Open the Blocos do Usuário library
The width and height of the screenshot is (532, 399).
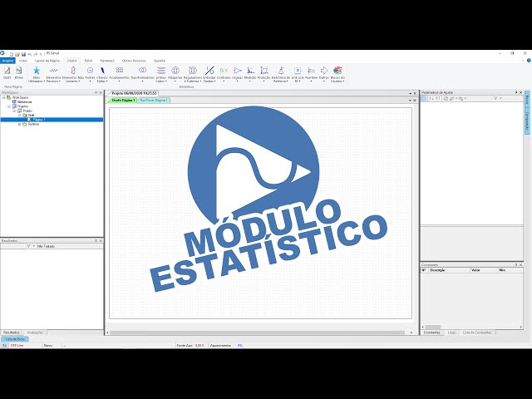click(x=337, y=74)
